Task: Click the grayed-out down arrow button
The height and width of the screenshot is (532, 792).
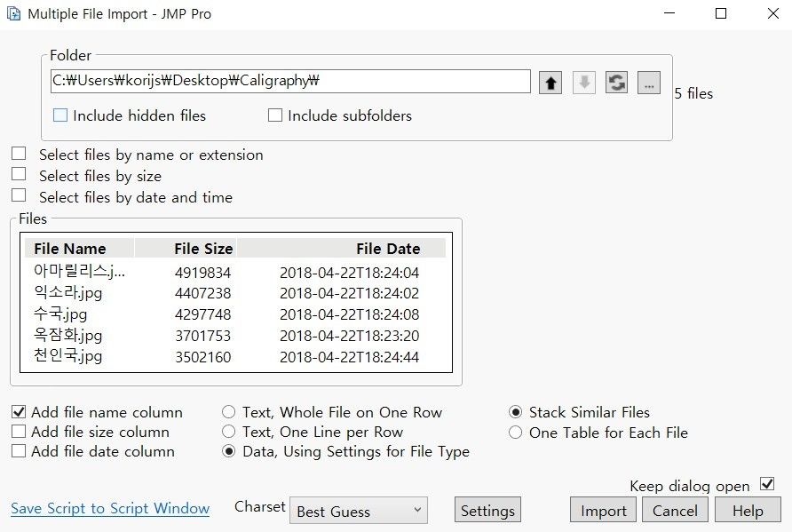Action: 583,83
